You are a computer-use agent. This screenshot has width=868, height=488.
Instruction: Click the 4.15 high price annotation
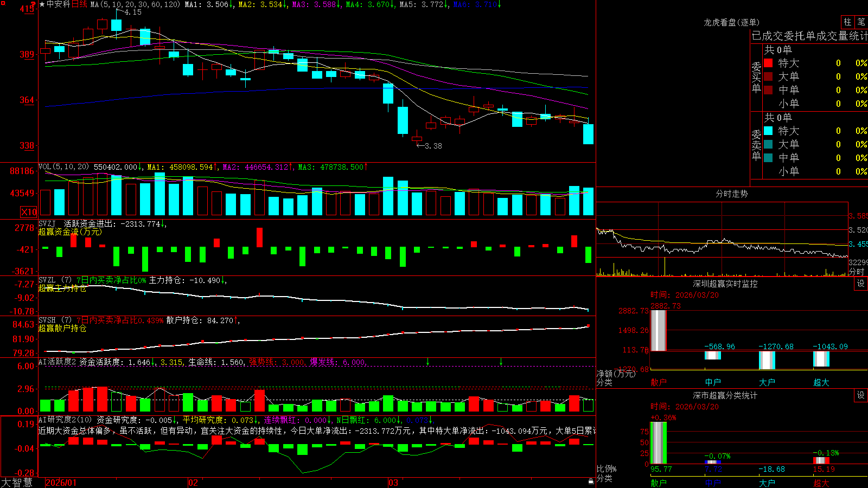pyautogui.click(x=133, y=12)
